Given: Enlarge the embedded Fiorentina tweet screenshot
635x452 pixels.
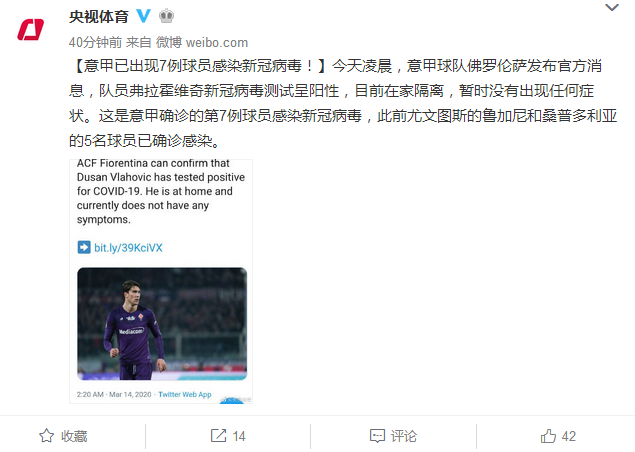Looking at the screenshot, I should coord(161,281).
